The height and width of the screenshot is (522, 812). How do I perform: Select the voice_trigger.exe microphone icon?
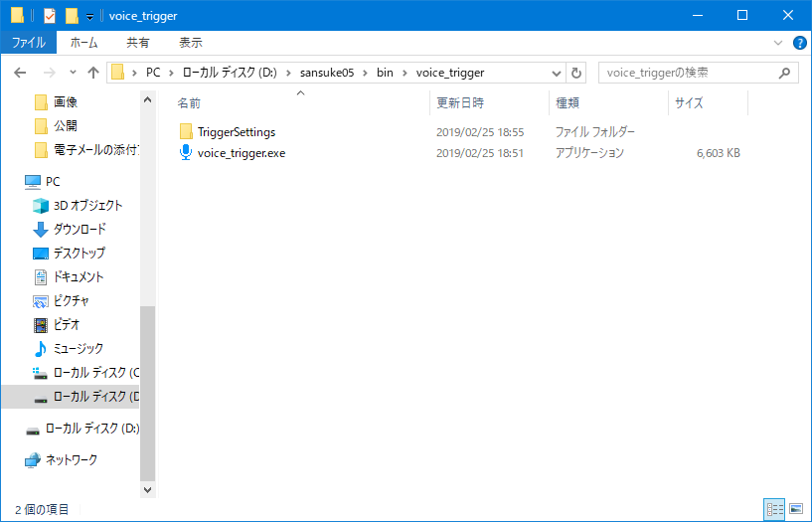[x=186, y=153]
